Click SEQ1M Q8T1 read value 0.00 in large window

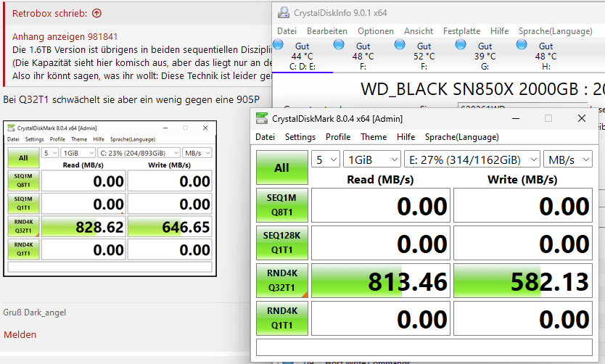pos(381,205)
